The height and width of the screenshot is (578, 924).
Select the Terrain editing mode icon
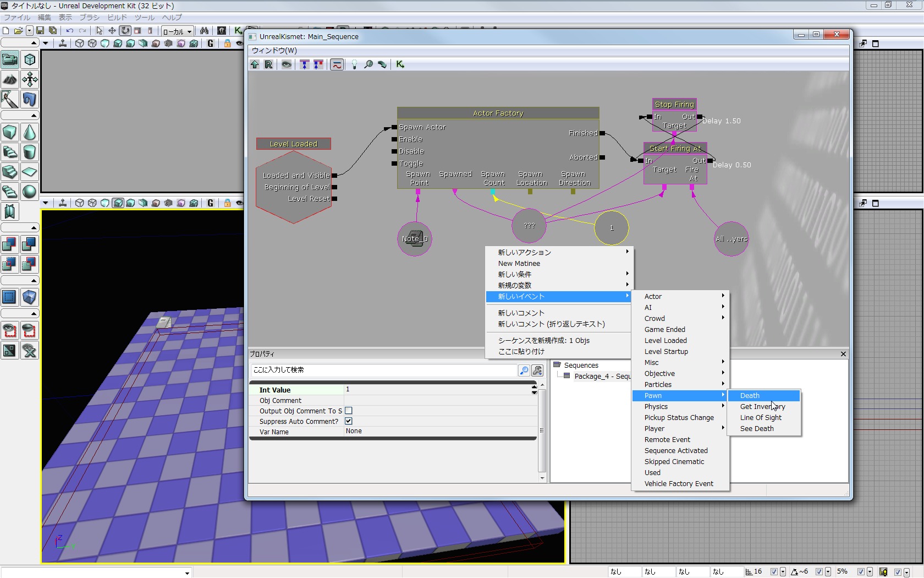(10, 80)
